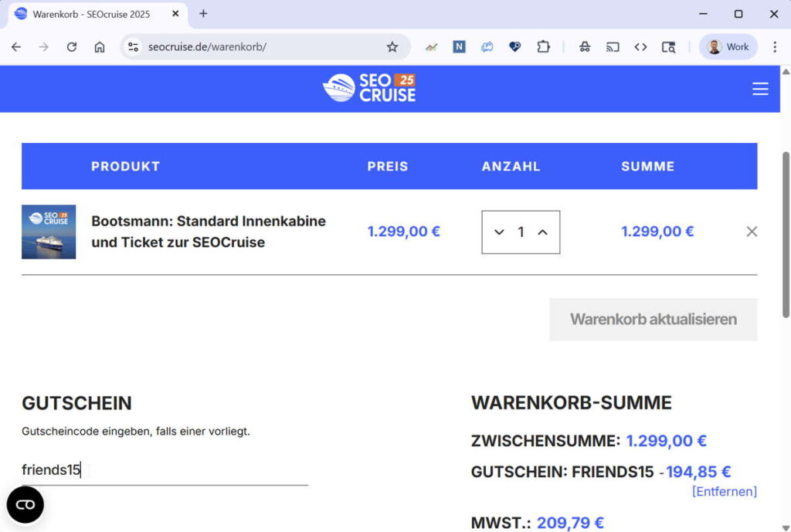Open the heart-shaped extension
Screen dimensions: 791x532
click(x=514, y=47)
